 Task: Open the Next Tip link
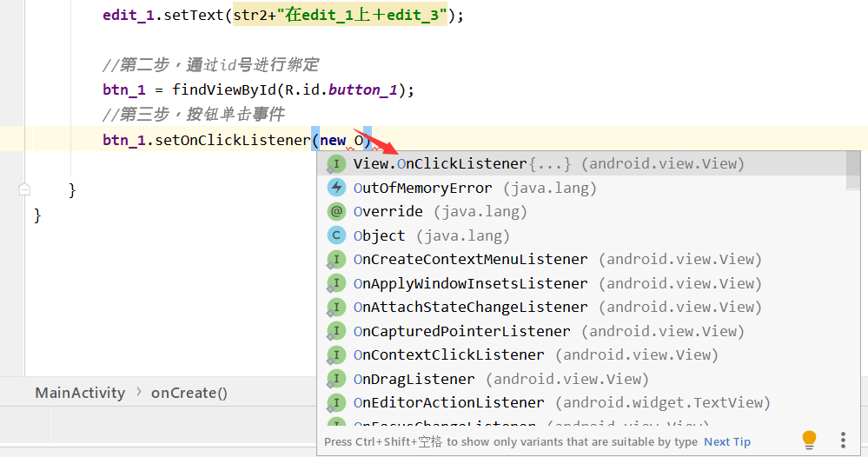point(727,441)
